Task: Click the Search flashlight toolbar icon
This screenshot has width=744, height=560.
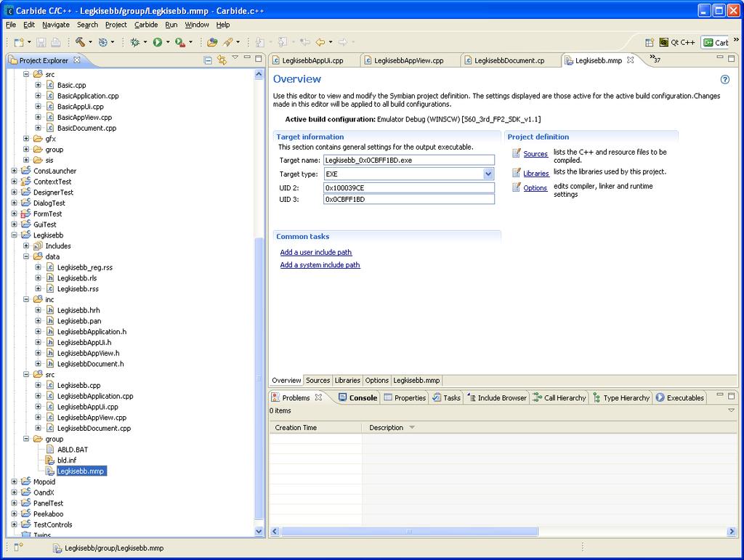Action: pyautogui.click(x=228, y=42)
